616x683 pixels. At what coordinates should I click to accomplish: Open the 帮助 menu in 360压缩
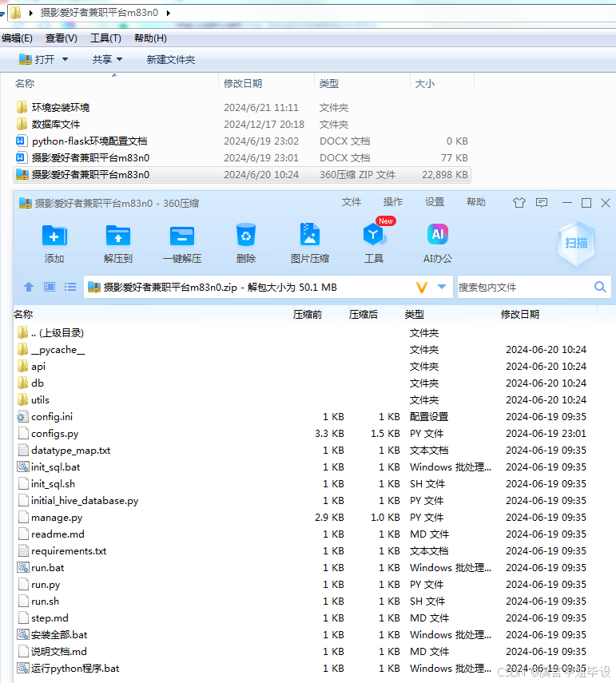point(475,202)
